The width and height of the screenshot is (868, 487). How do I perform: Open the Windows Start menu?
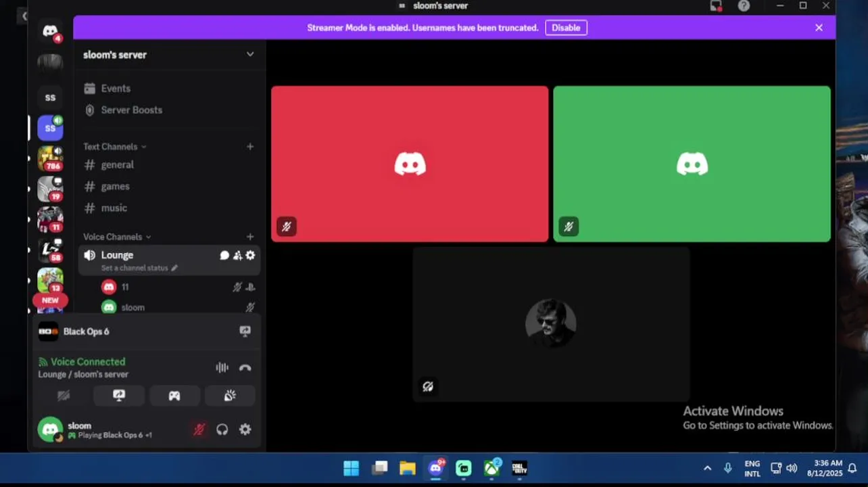(x=351, y=468)
